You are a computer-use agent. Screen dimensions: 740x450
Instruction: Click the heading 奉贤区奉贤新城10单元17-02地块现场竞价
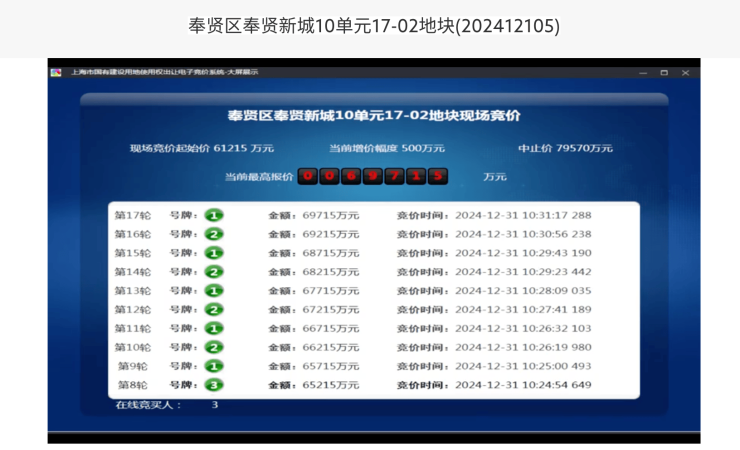(x=374, y=116)
